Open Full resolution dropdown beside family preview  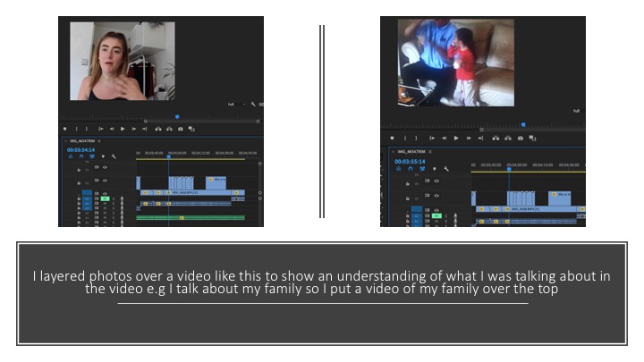(x=575, y=111)
